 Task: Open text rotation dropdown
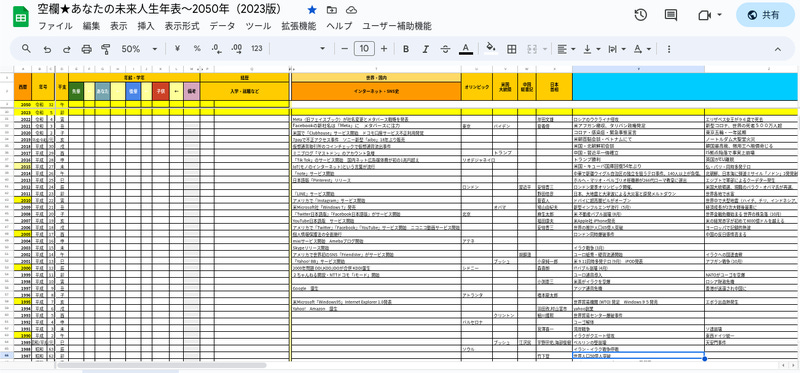tap(641, 49)
